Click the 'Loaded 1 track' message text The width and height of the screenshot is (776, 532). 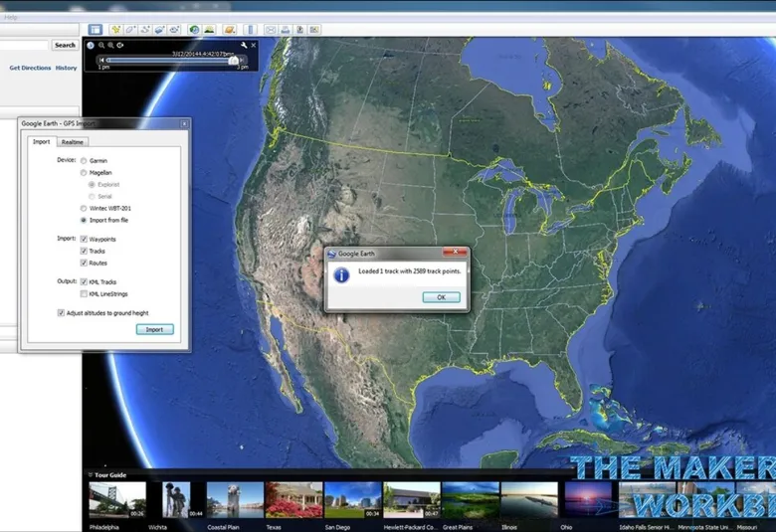409,271
